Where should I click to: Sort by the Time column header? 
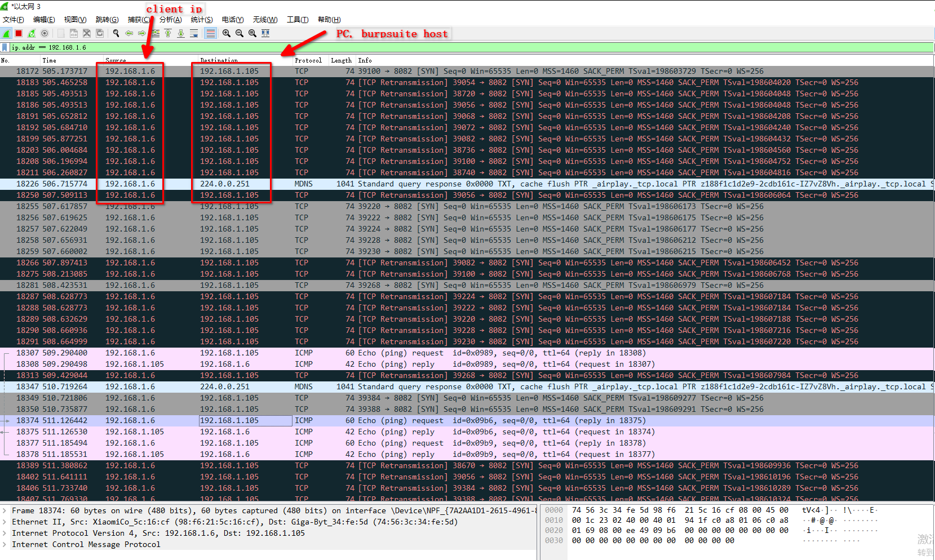click(x=50, y=60)
